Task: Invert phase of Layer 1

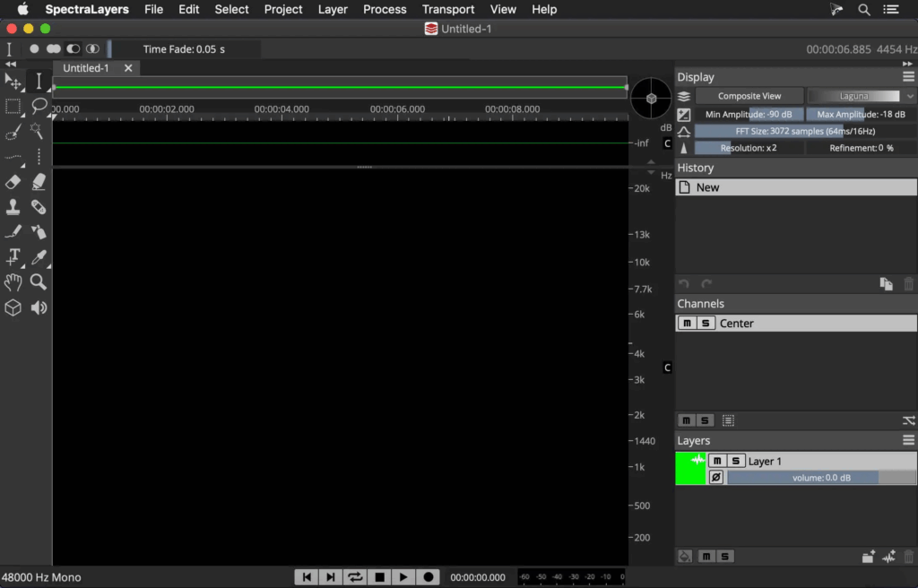Action: pos(716,478)
